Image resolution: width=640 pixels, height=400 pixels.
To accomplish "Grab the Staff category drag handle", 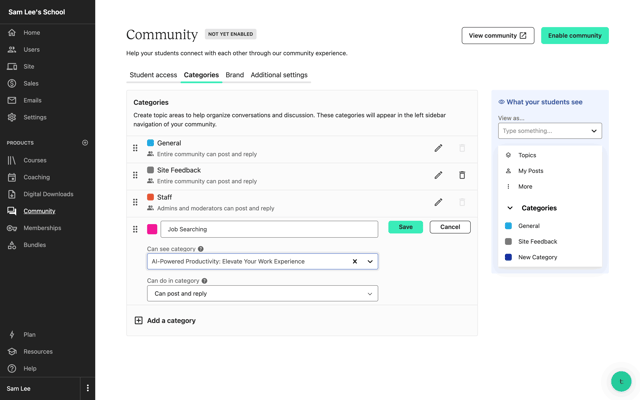I will [135, 202].
